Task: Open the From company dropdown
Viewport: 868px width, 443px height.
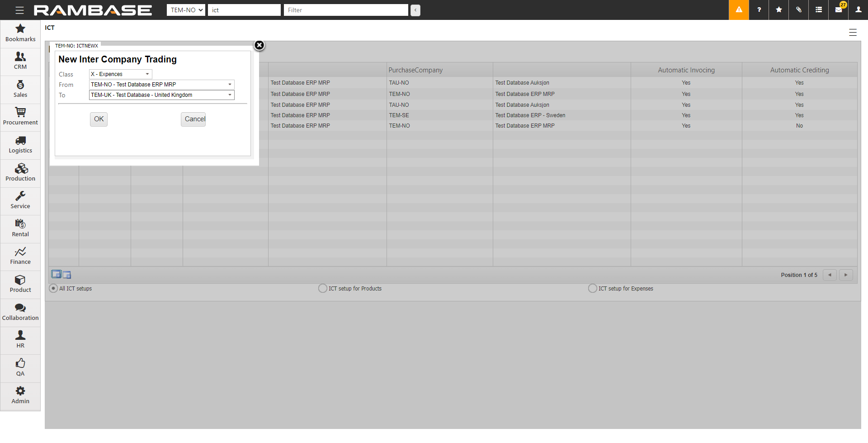Action: pos(161,85)
